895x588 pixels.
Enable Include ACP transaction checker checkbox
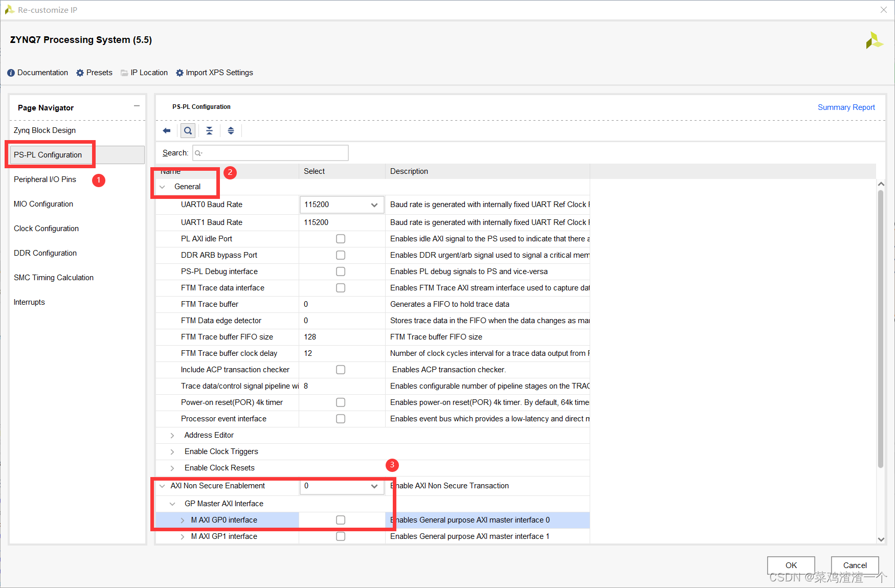(x=341, y=370)
